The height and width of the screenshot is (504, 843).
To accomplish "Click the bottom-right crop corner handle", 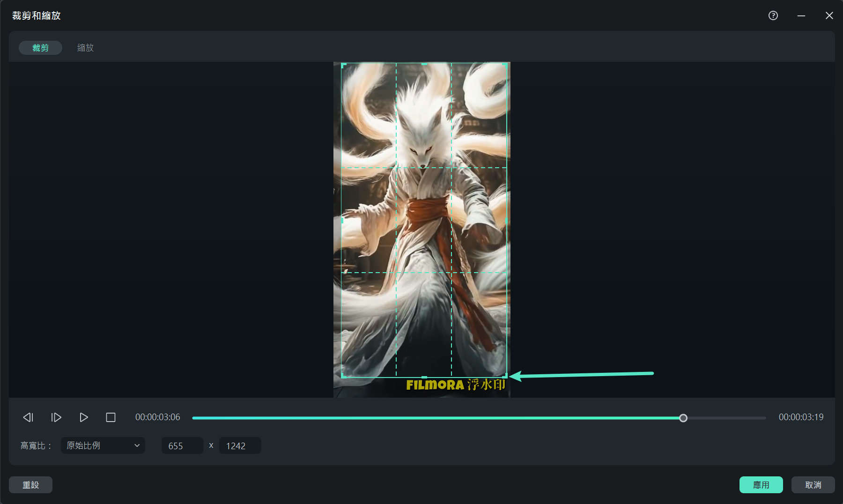I will tap(506, 376).
